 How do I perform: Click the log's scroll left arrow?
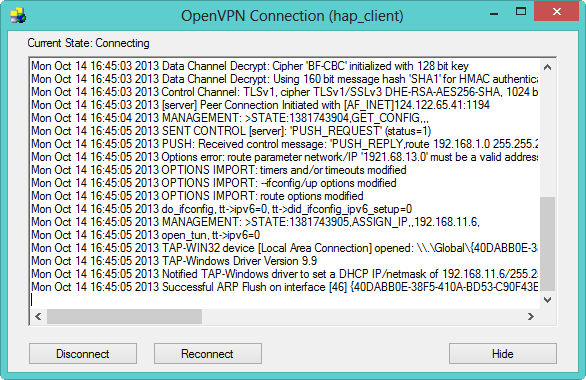[x=38, y=316]
